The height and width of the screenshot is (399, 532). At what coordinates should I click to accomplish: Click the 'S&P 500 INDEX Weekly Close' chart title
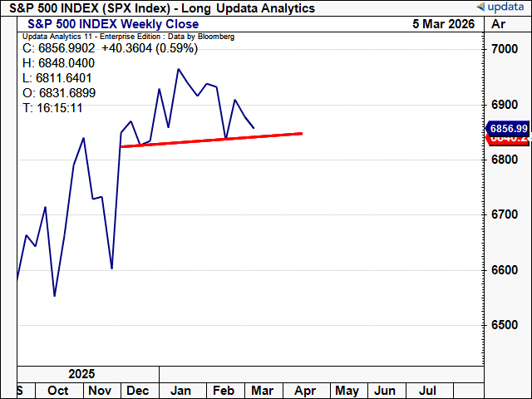pyautogui.click(x=113, y=24)
